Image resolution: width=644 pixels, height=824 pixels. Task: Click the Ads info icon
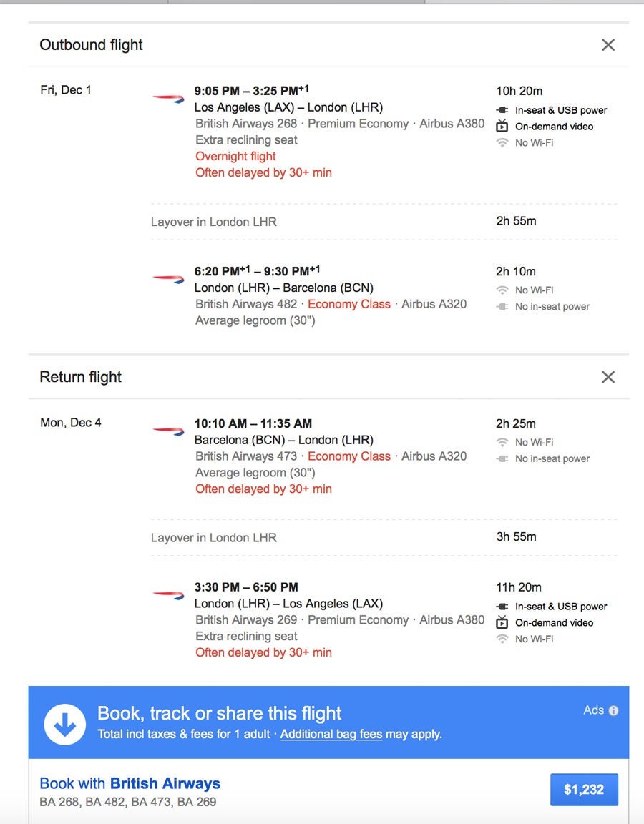tap(613, 710)
